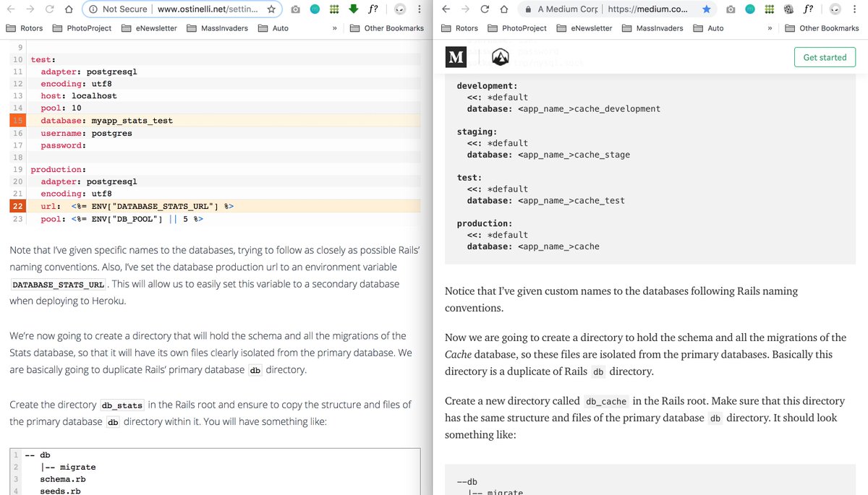Open teal circle extension in ostinelli.net window
Image resolution: width=868 pixels, height=495 pixels.
point(315,9)
